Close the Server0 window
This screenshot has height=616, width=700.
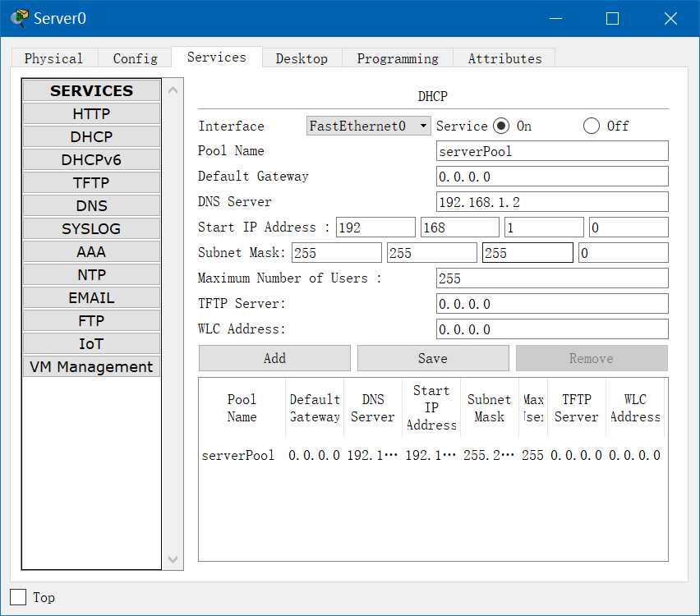click(670, 18)
